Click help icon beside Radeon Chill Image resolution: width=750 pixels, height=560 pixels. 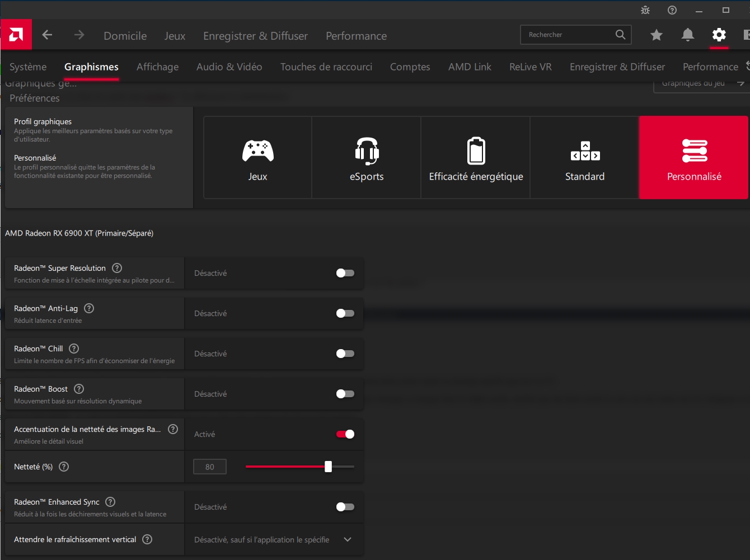(74, 349)
